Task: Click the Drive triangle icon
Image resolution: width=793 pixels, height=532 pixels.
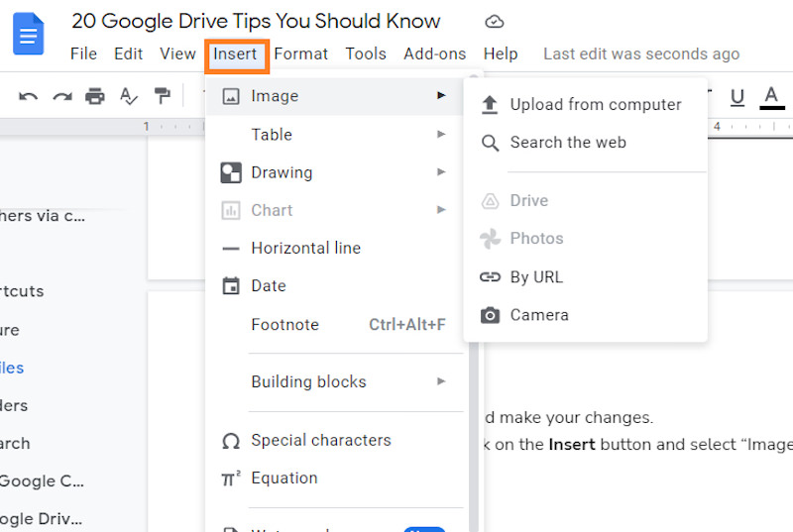Action: pos(490,201)
